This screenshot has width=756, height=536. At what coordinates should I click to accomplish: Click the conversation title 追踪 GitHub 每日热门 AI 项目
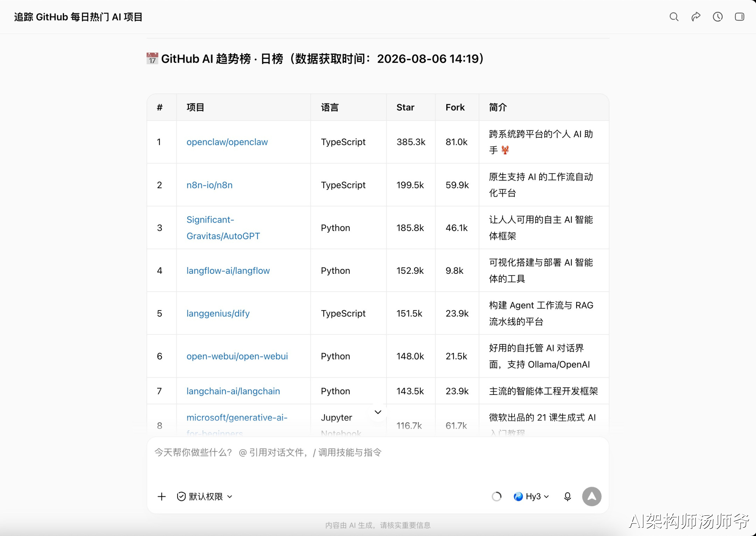coord(78,17)
